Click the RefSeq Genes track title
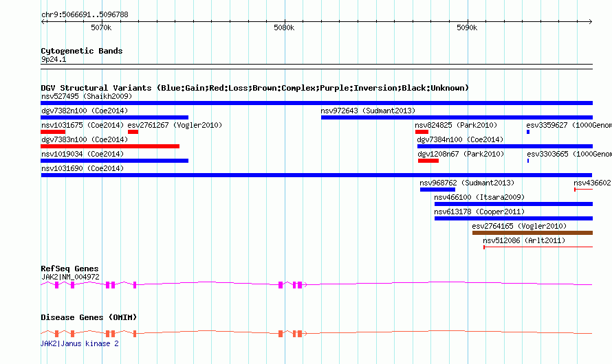The height and width of the screenshot is (364, 612). coord(69,269)
